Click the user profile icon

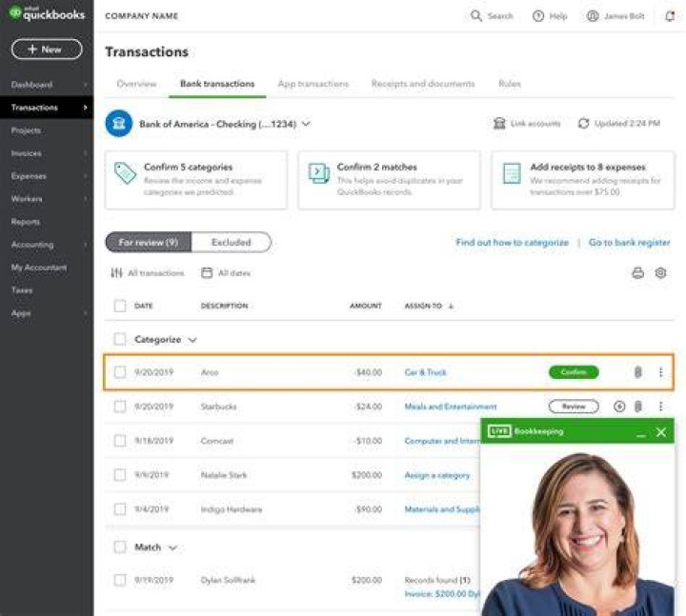(593, 16)
